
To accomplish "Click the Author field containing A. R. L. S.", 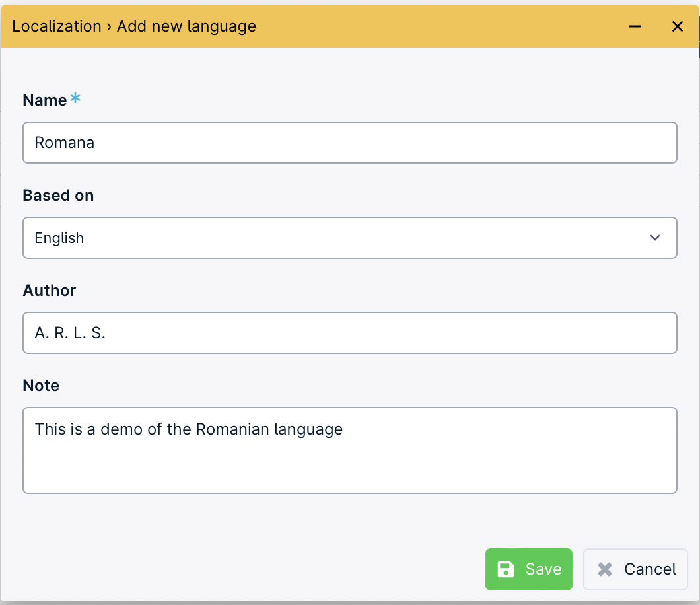I will (x=349, y=333).
